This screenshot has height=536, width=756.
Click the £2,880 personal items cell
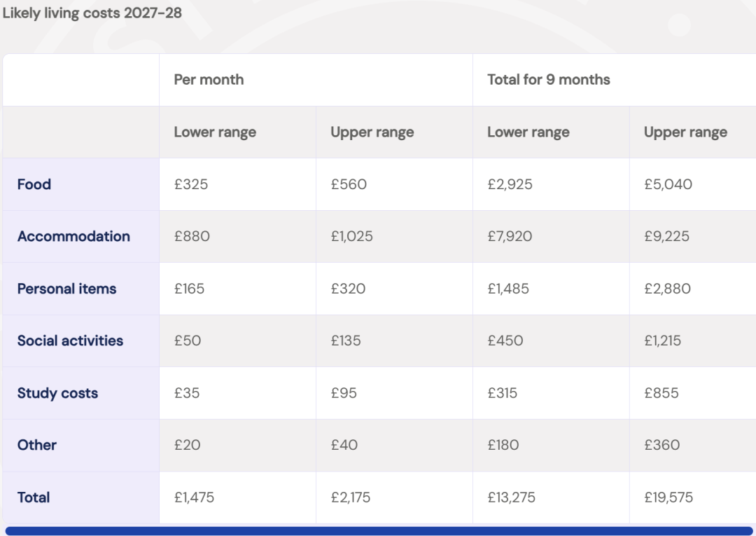pos(693,289)
